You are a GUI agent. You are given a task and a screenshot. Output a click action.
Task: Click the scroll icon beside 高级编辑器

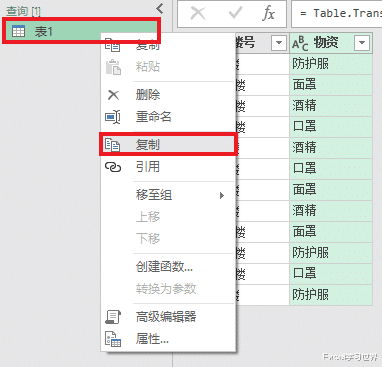tap(113, 317)
